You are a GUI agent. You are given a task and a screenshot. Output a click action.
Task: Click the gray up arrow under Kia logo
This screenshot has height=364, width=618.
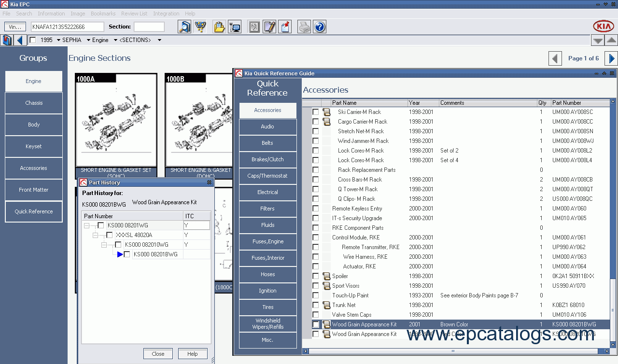click(611, 41)
